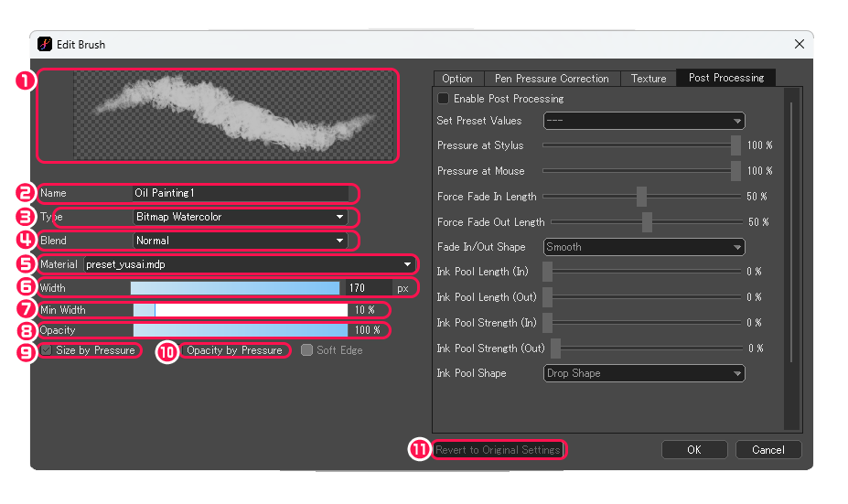The image size is (848, 504).
Task: Click the brush Name input field
Action: pos(241,193)
